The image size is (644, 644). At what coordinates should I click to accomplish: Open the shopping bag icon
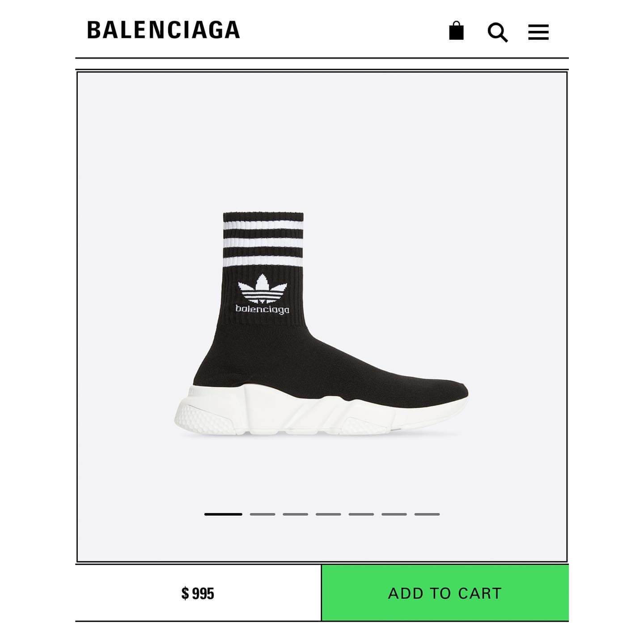456,31
